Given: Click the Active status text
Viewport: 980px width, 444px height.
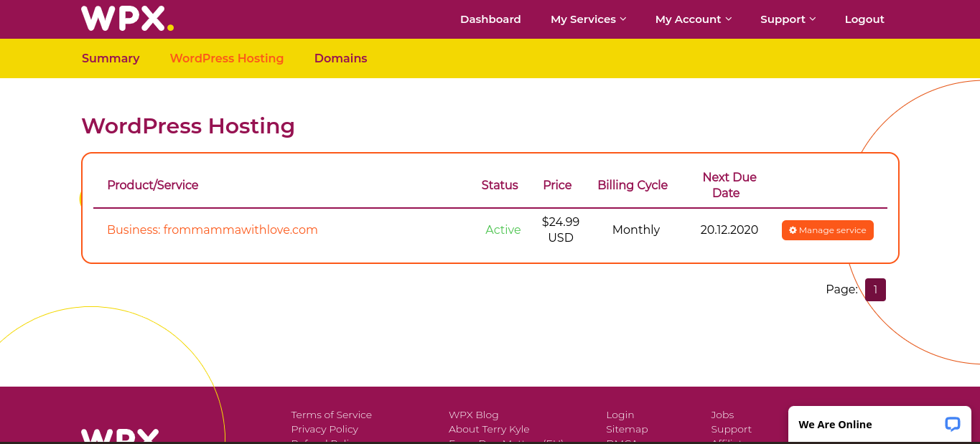Looking at the screenshot, I should (503, 230).
